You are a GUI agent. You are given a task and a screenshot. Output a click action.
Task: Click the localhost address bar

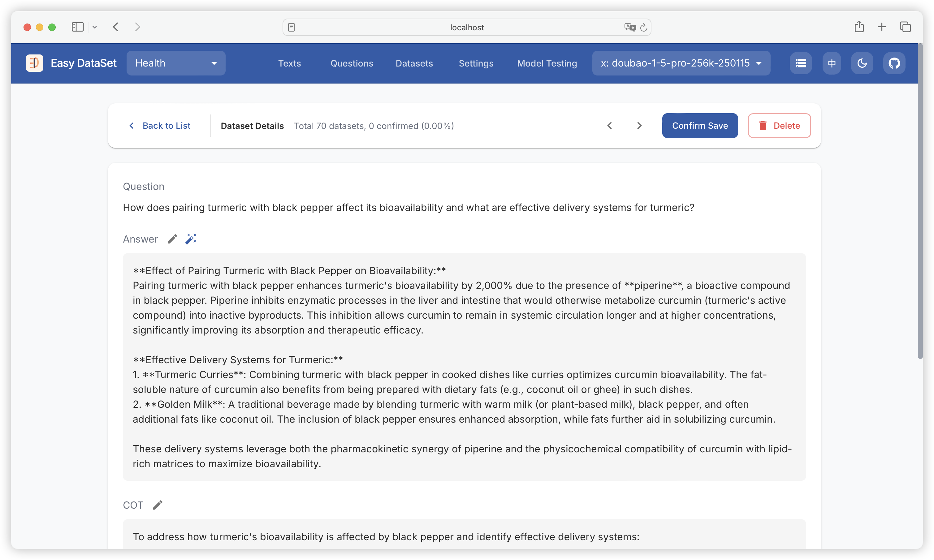click(x=466, y=27)
